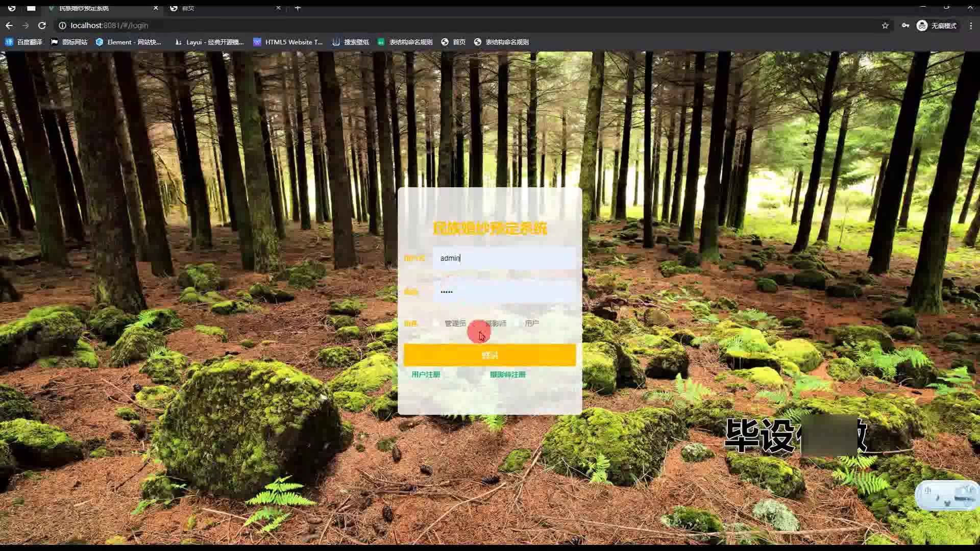Reload the page with refresh icon

click(x=42, y=26)
